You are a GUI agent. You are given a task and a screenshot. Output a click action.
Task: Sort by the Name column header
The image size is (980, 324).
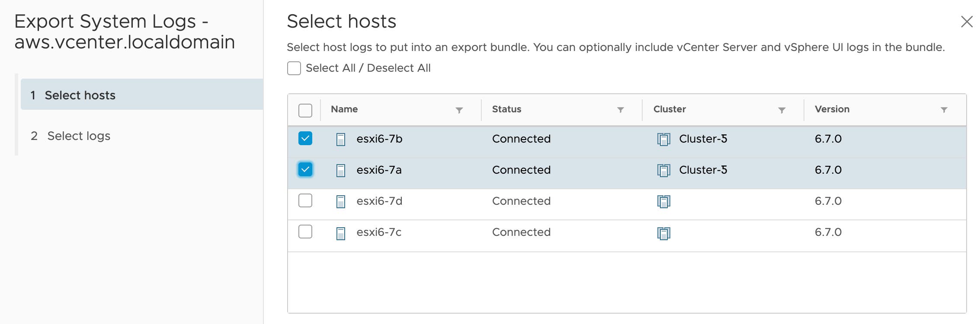pyautogui.click(x=344, y=109)
